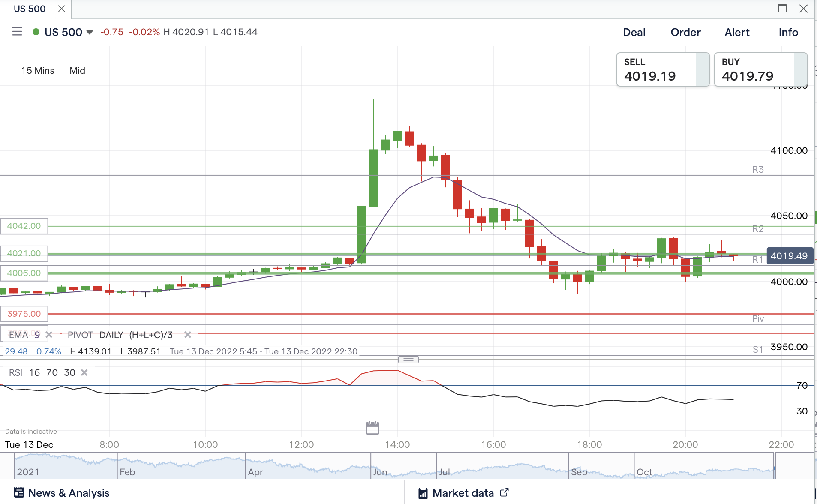Select the 4042.00 price level label
This screenshot has width=817, height=504.
click(x=24, y=226)
